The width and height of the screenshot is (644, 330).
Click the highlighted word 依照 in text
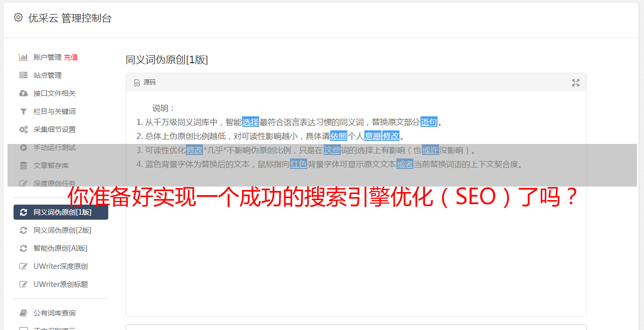point(339,136)
